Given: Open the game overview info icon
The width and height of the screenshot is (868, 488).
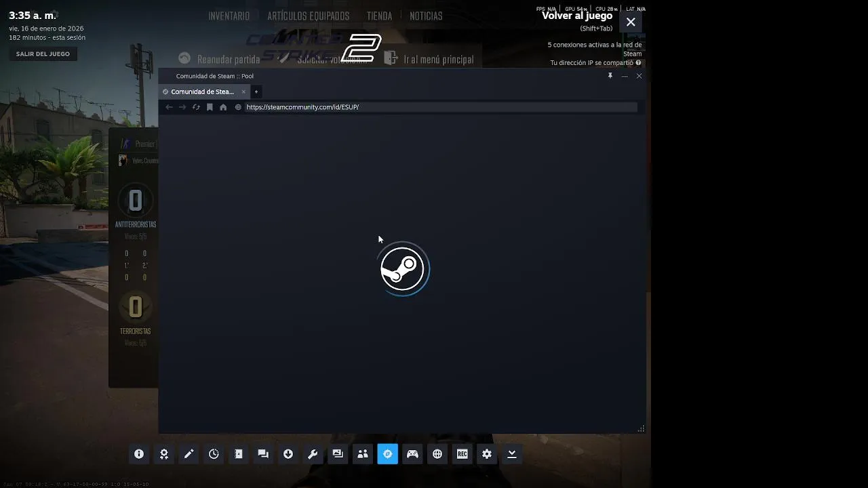Looking at the screenshot, I should pos(139,454).
